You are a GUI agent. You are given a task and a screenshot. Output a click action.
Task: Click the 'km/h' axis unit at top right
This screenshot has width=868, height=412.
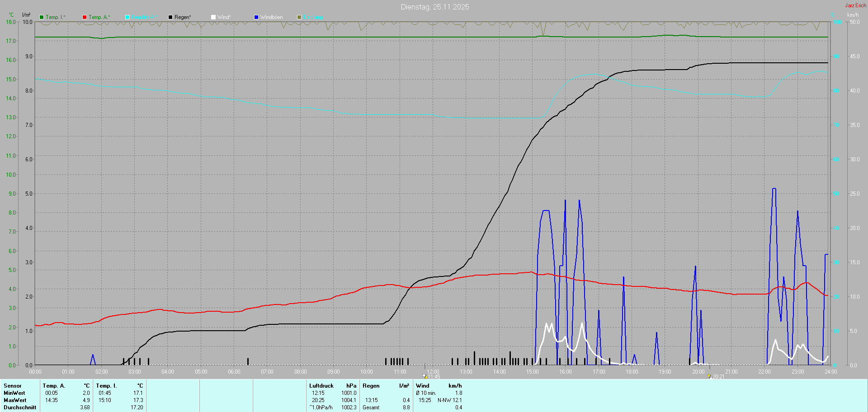(x=853, y=15)
